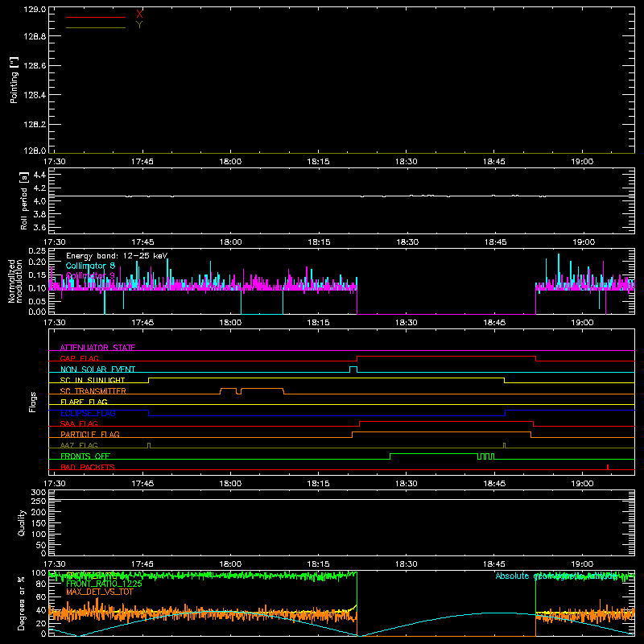Click the FRONTS_OFF flag label
The width and height of the screenshot is (644, 644).
click(85, 456)
